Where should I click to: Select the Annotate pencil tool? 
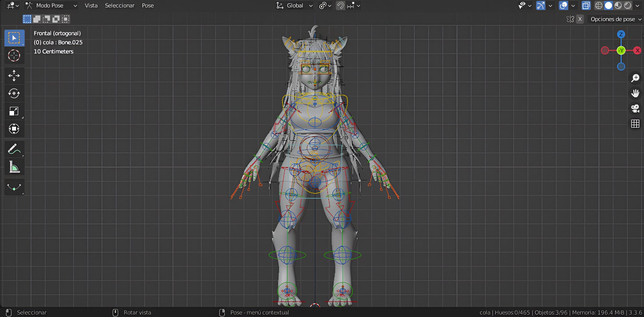click(x=14, y=149)
